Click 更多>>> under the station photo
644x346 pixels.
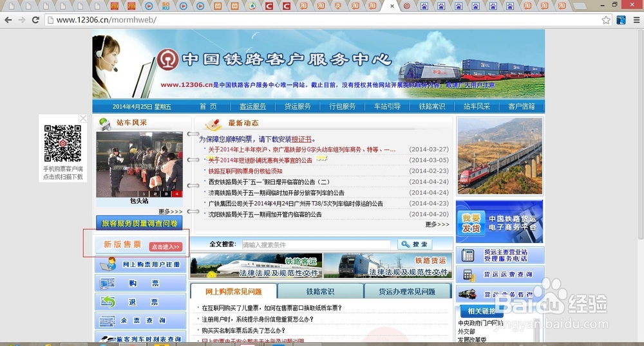point(171,212)
